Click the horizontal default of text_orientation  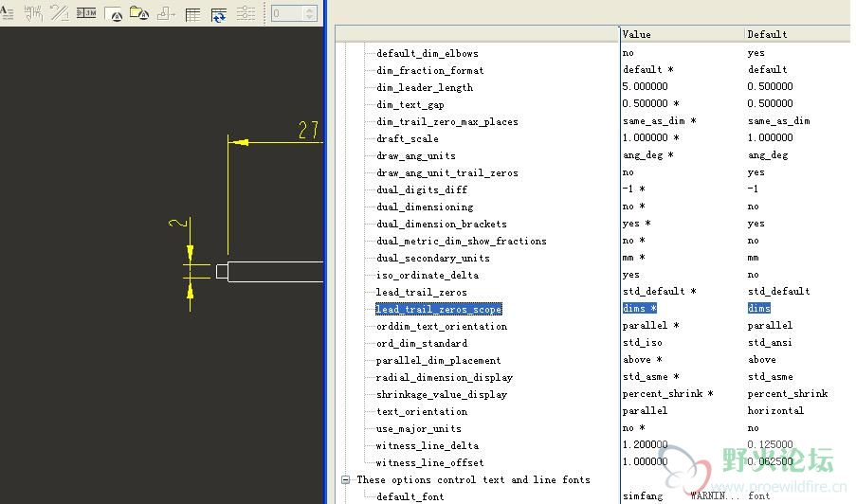coord(775,410)
